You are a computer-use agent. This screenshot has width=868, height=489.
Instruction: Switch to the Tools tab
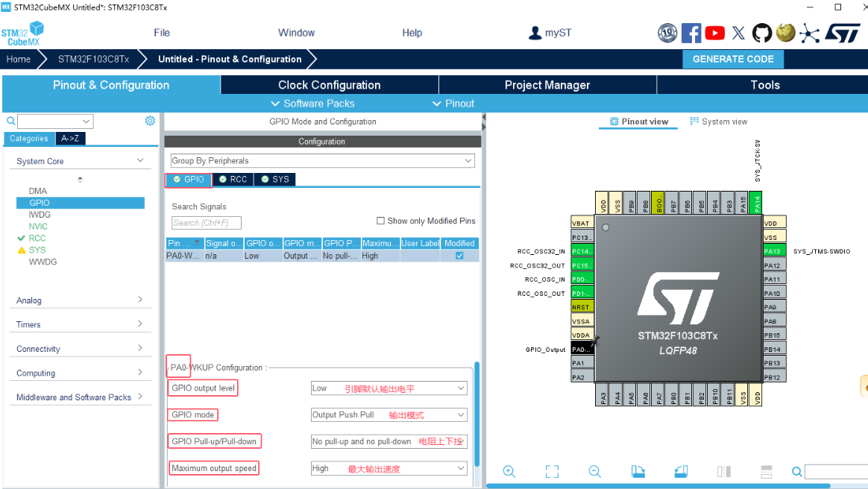point(764,85)
